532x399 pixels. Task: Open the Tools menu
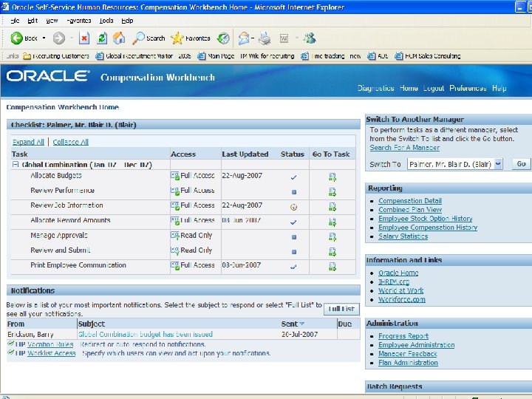point(106,21)
